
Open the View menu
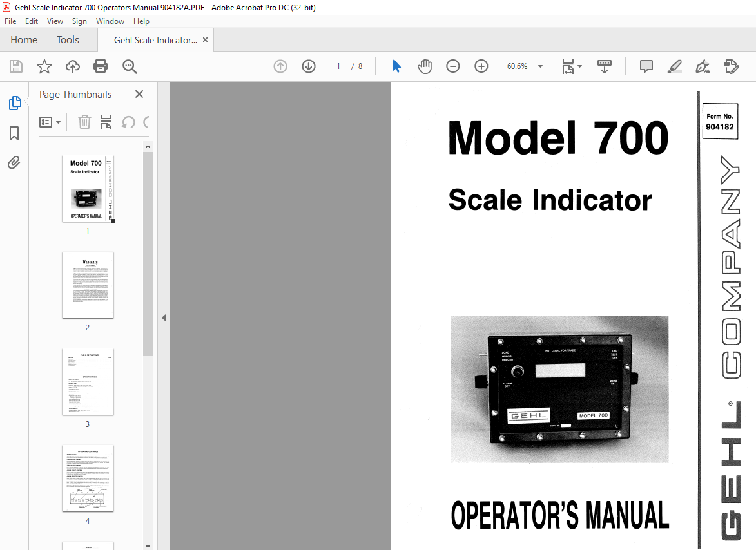pos(55,21)
